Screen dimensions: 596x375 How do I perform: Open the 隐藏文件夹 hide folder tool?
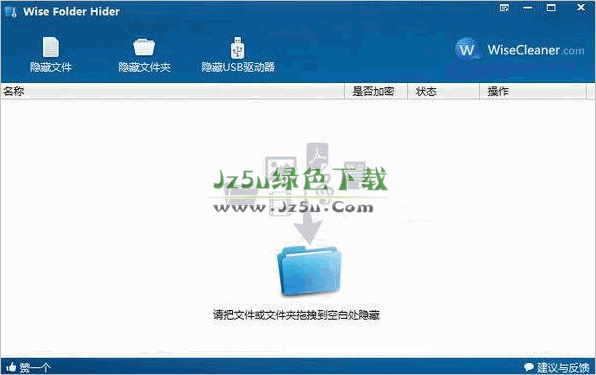pos(144,54)
